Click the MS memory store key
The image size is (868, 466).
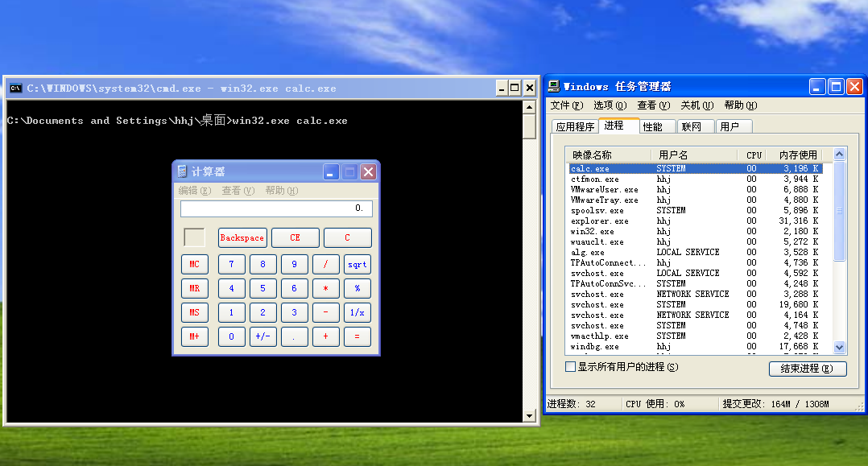tap(195, 313)
